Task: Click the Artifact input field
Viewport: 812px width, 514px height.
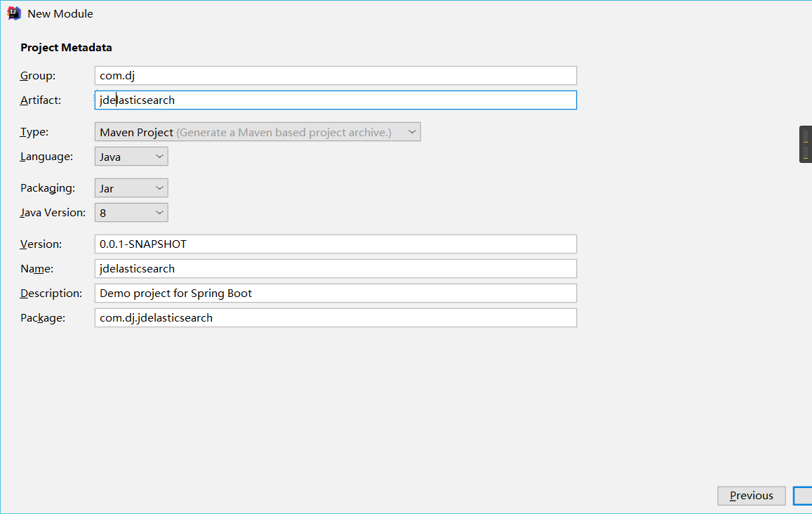Action: [x=335, y=100]
